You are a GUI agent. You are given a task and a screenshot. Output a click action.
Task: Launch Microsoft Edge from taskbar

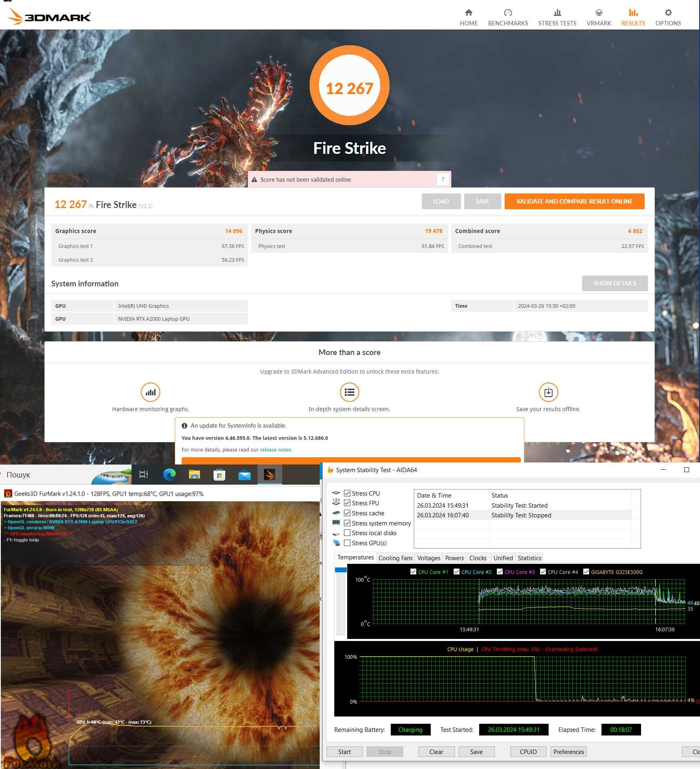coord(169,475)
